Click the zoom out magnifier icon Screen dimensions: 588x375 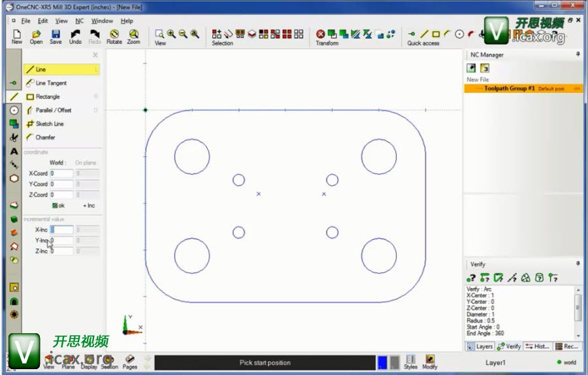(x=183, y=34)
